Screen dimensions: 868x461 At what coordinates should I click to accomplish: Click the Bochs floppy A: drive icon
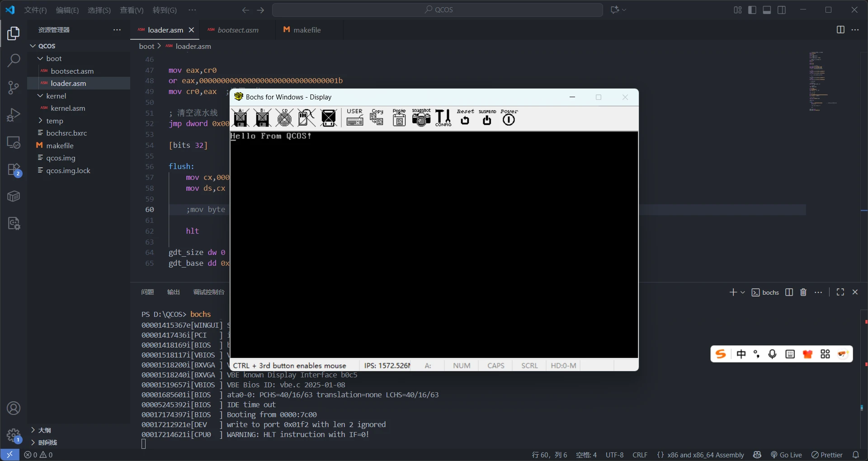pyautogui.click(x=241, y=118)
